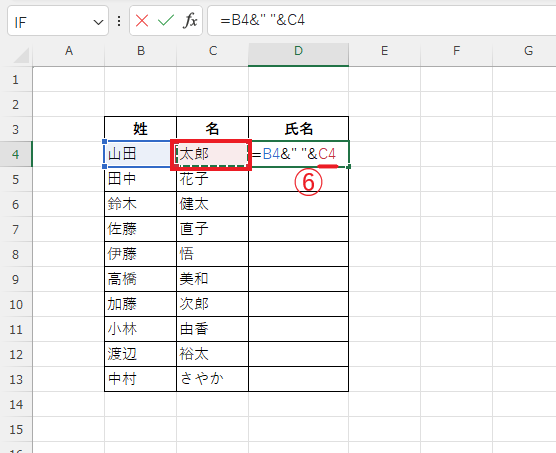Select row 4 header
556x453 pixels.
[16, 154]
